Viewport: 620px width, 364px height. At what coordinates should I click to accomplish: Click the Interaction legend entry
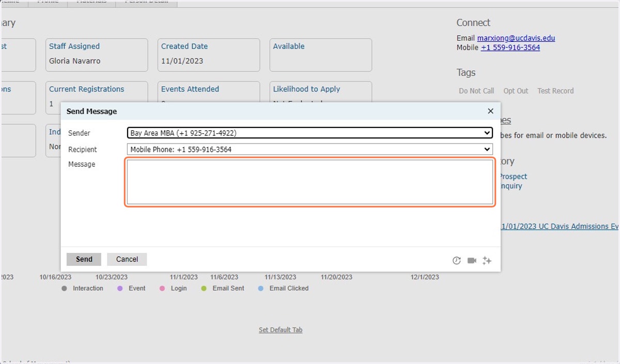[x=83, y=289]
